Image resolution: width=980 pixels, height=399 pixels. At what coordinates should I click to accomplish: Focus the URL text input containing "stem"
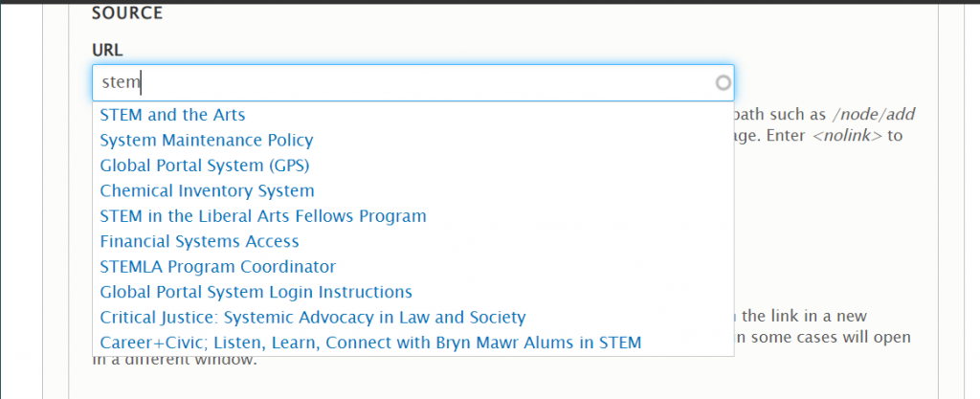point(402,83)
